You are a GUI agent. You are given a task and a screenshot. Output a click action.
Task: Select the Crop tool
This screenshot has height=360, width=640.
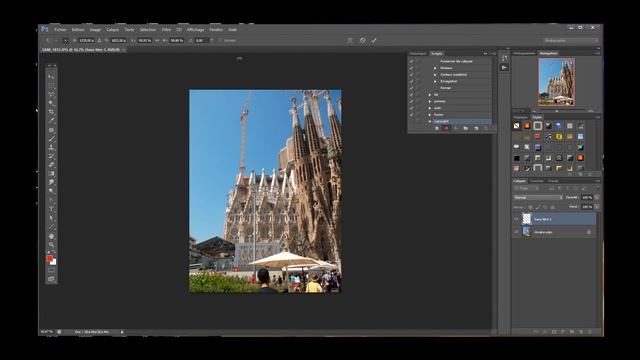pos(51,112)
